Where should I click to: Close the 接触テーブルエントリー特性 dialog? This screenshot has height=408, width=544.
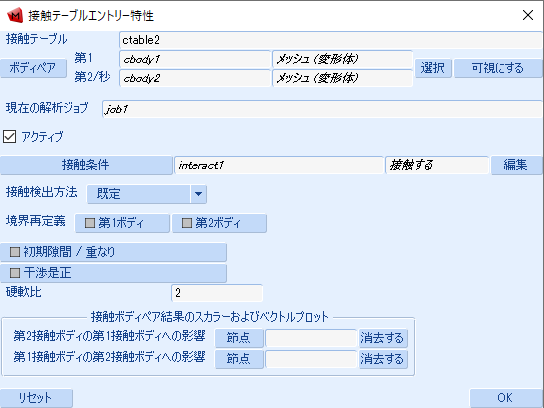pos(528,15)
